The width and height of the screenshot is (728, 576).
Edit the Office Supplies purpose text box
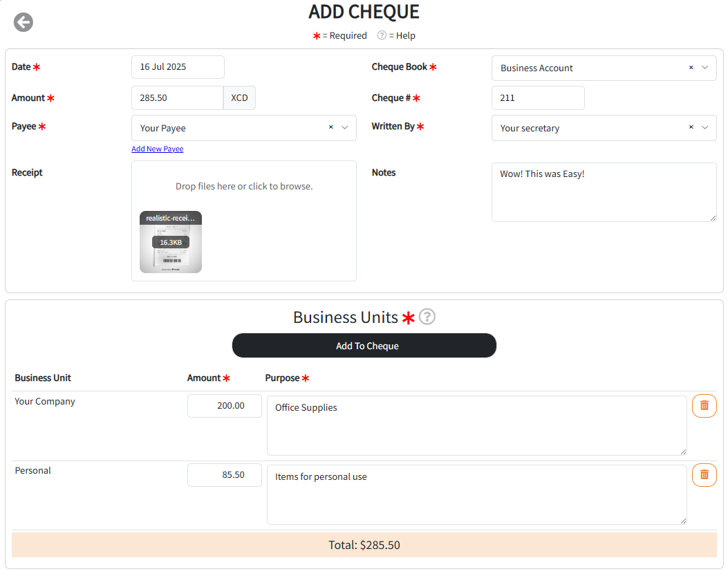(476, 425)
